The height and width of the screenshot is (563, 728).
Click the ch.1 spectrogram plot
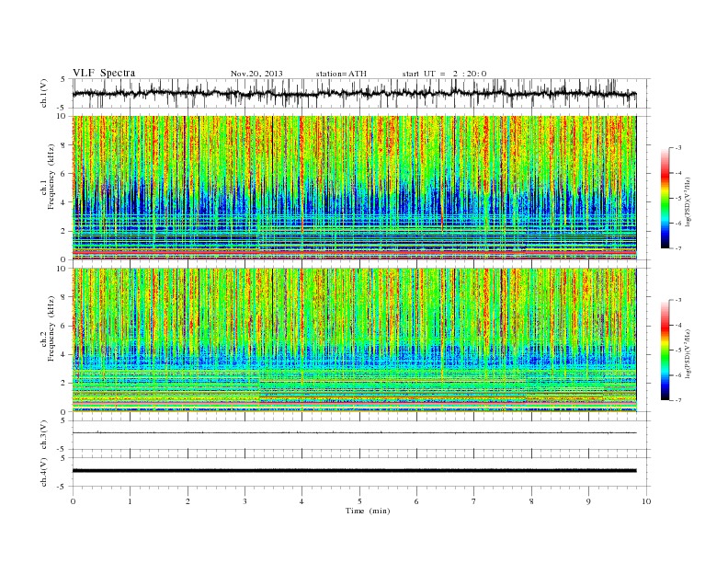(x=354, y=188)
